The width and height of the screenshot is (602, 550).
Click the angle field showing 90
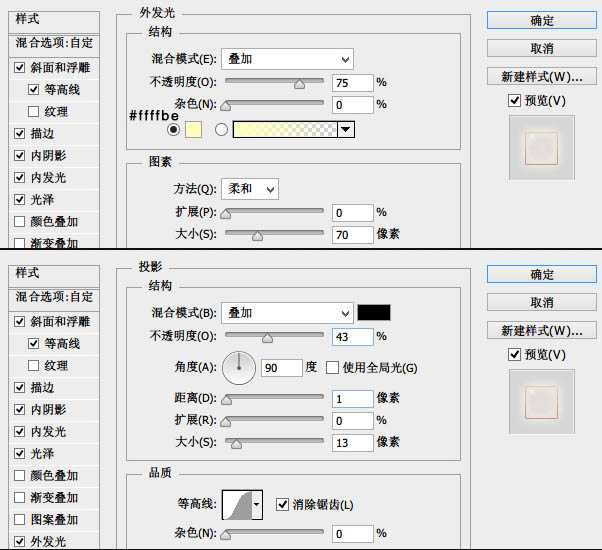[x=281, y=368]
